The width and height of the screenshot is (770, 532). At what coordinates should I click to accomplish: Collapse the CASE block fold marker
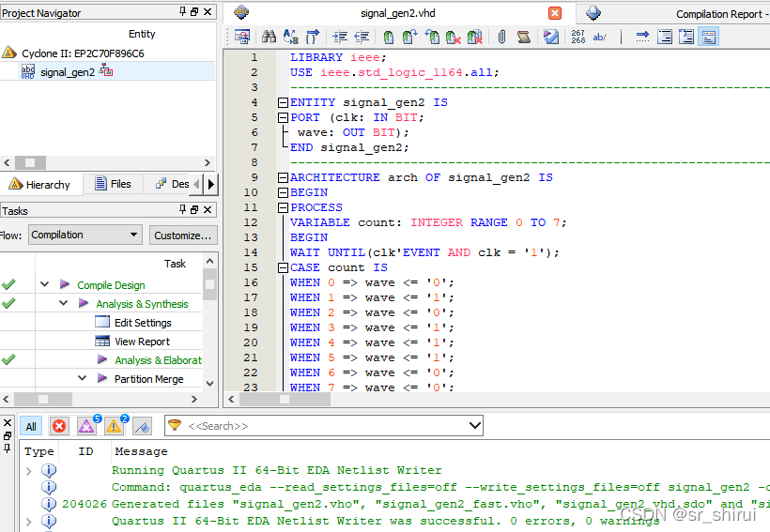tap(283, 268)
